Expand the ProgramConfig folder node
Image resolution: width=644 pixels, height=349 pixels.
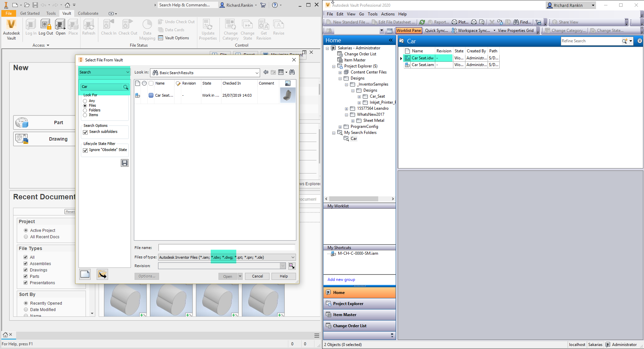pos(340,127)
